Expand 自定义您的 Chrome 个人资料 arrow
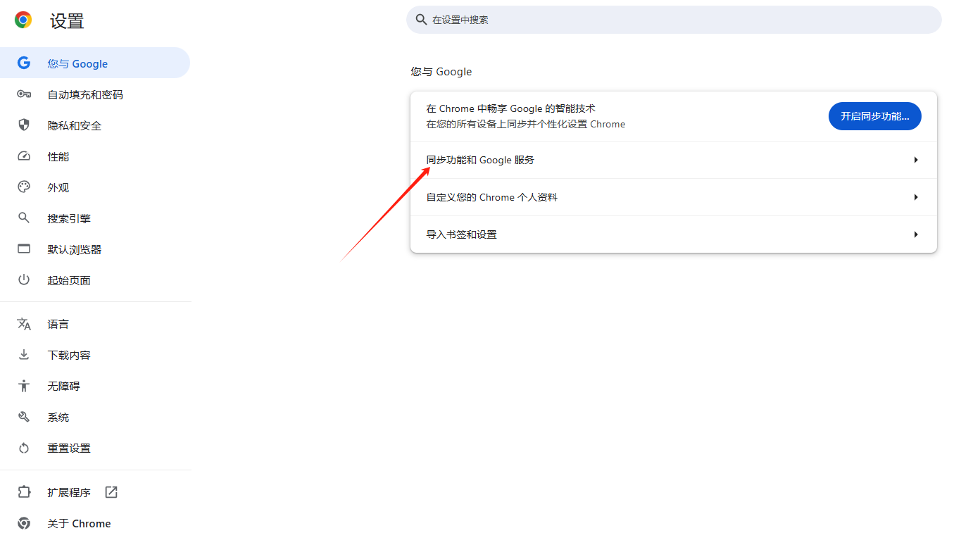The image size is (980, 552). click(x=916, y=197)
